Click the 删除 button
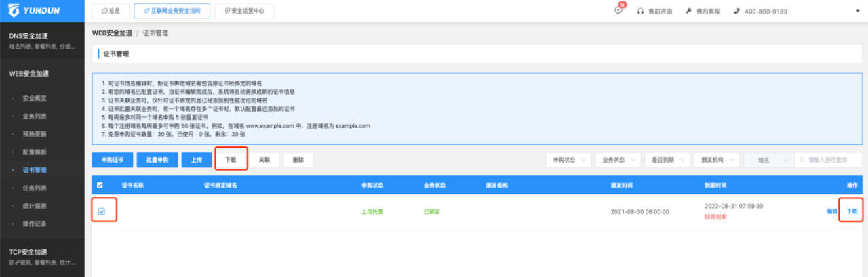868x277 pixels. click(x=298, y=160)
